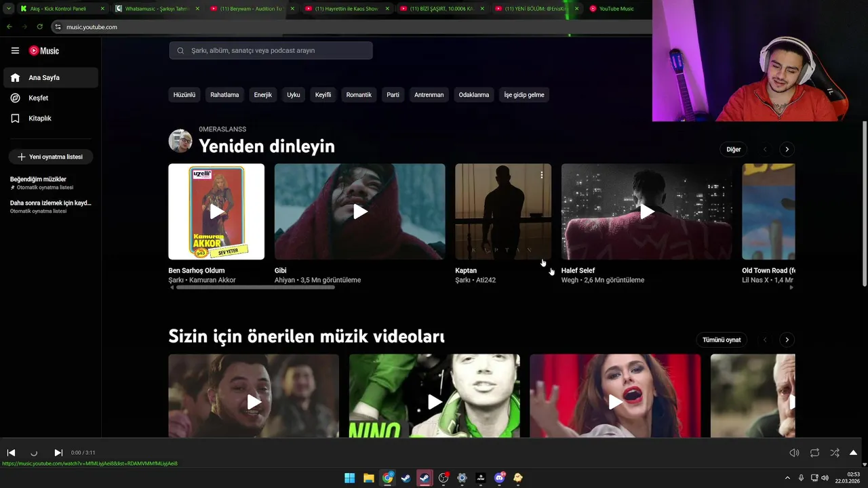868x488 pixels.
Task: Toggle shuffle in player bar
Action: tap(835, 453)
